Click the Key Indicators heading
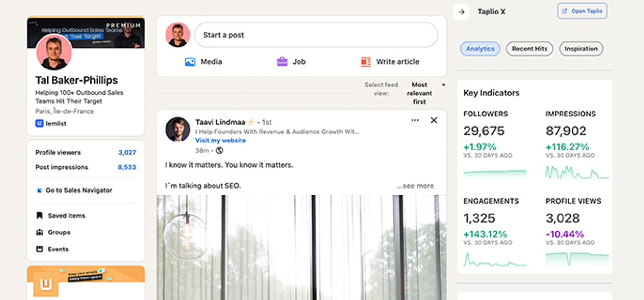This screenshot has width=644, height=300. pyautogui.click(x=491, y=93)
